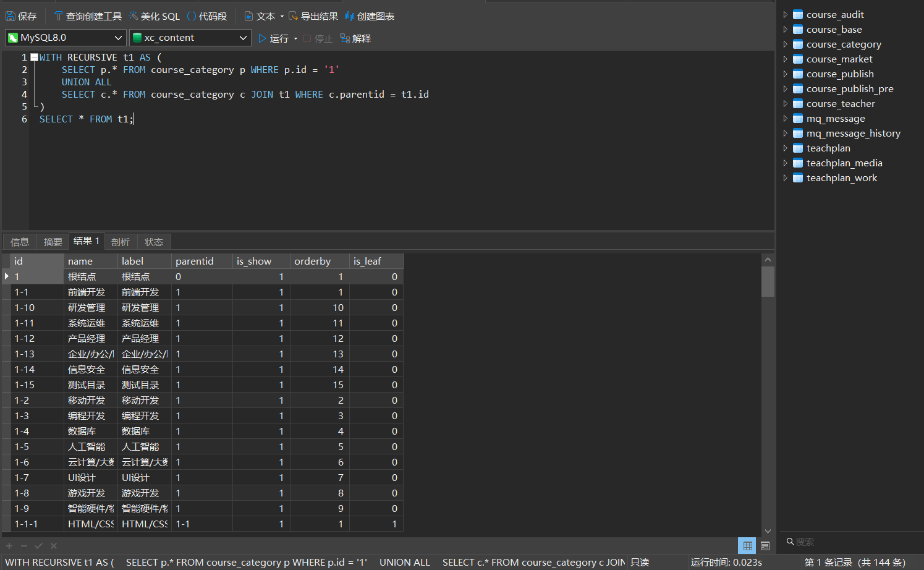
Task: Click the results vertical scrollbar thumb
Action: (768, 281)
